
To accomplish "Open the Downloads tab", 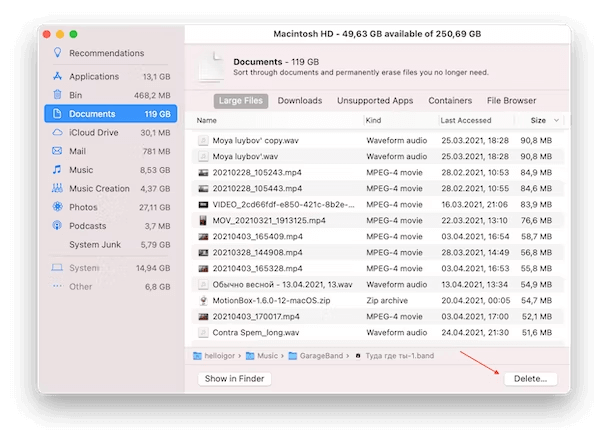I will pos(300,101).
